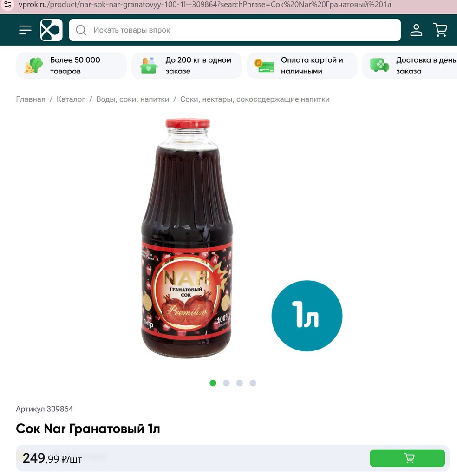
Task: Open the user account profile icon
Action: (x=416, y=30)
